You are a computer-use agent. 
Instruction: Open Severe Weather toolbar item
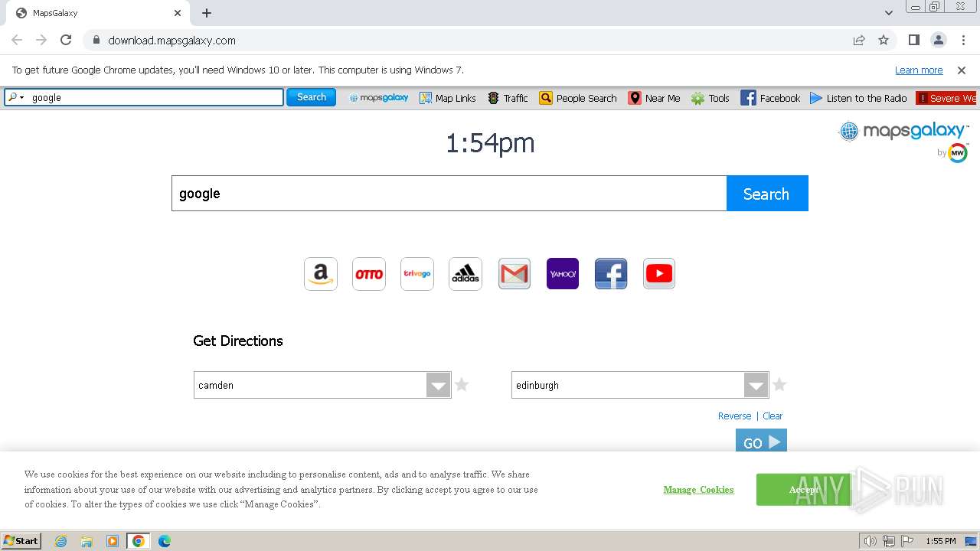[x=946, y=98]
